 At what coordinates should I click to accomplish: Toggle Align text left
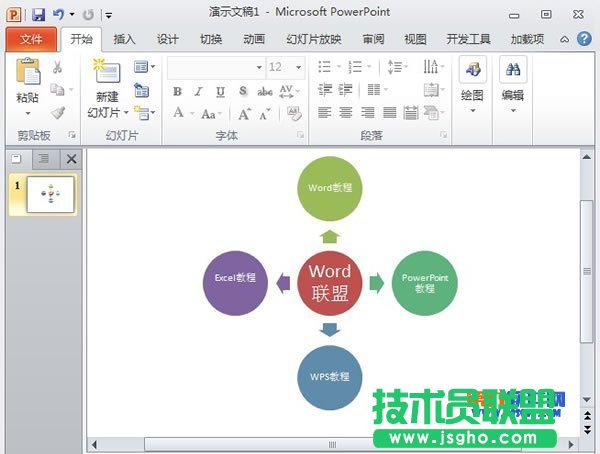point(324,113)
